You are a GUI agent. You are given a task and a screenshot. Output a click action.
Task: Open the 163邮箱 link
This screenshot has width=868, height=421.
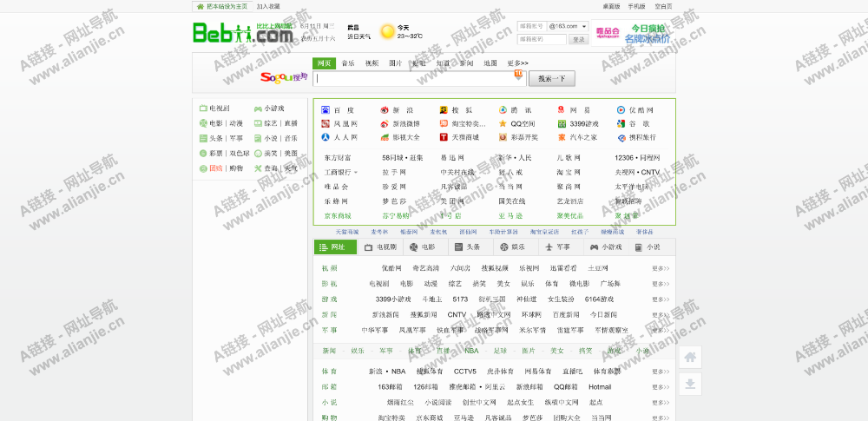point(390,386)
